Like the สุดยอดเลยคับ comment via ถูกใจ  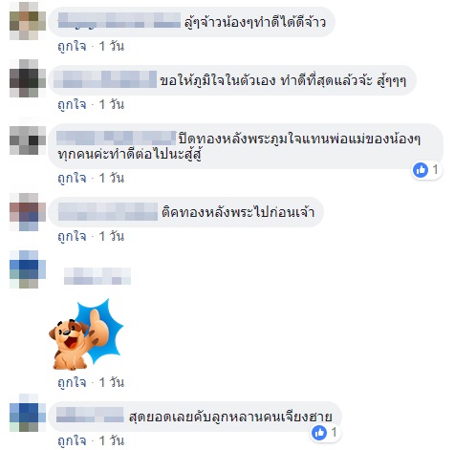[x=72, y=440]
